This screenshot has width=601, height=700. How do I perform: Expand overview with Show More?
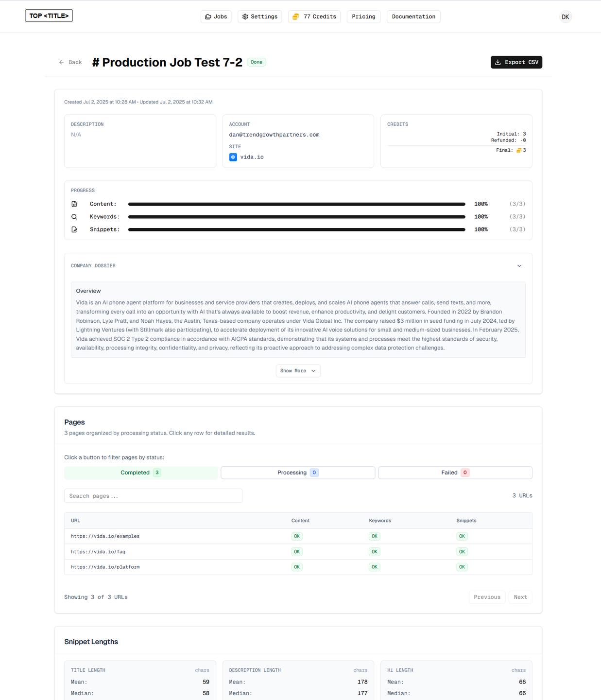(x=298, y=371)
